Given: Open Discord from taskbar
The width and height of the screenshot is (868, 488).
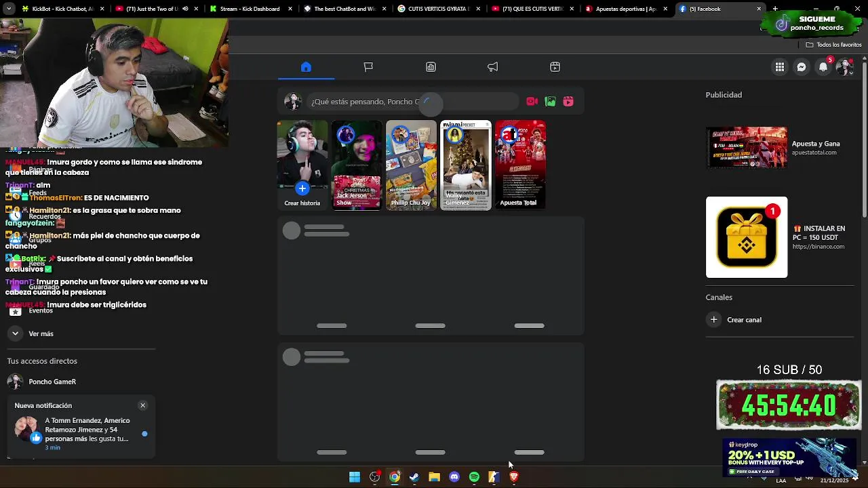Looking at the screenshot, I should click(454, 477).
